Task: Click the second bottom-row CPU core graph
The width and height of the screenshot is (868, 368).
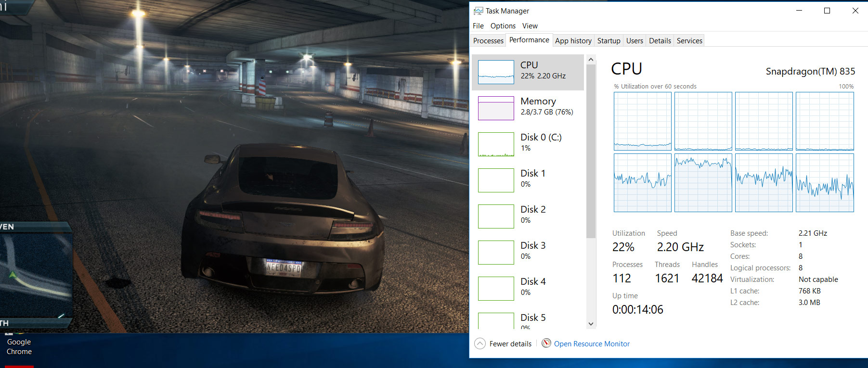Action: click(x=703, y=183)
